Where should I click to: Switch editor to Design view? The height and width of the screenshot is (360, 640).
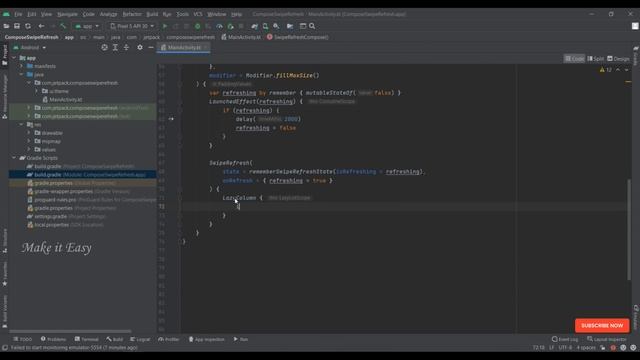[618, 59]
